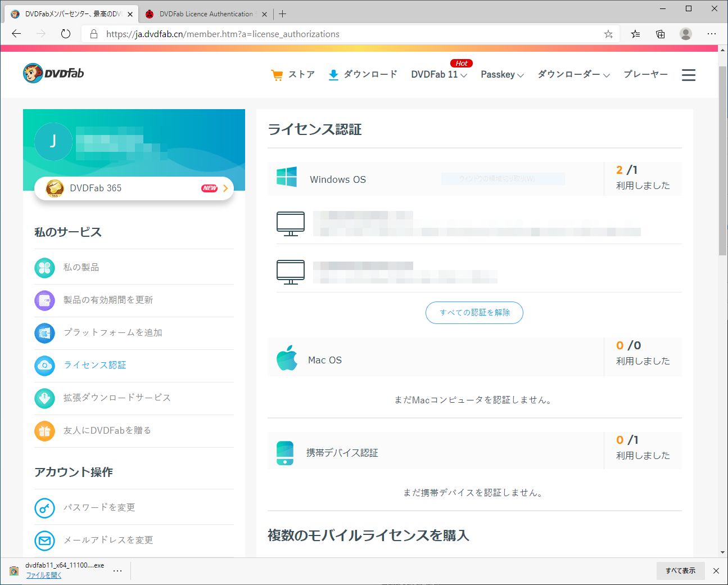The height and width of the screenshot is (585, 728).
Task: Click the DVDFab monkey logo
Action: coord(33,73)
